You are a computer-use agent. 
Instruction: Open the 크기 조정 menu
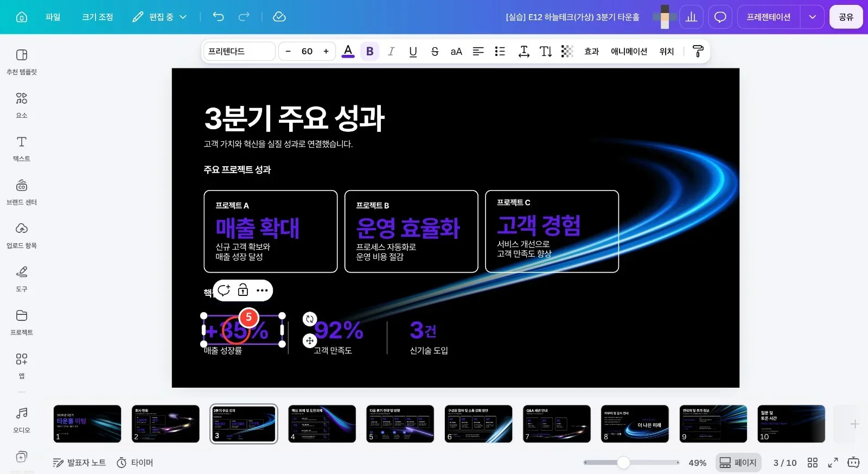98,17
